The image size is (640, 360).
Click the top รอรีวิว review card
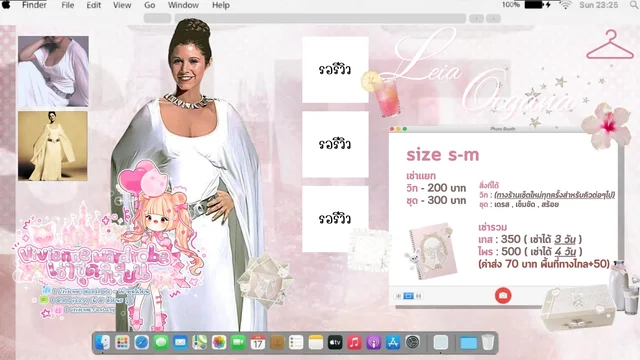pyautogui.click(x=335, y=69)
